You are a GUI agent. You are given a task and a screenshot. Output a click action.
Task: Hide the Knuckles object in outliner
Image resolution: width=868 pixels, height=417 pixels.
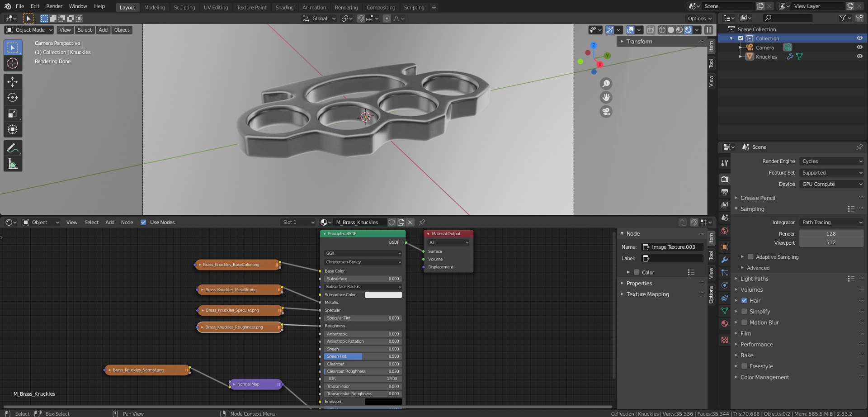[x=859, y=57]
